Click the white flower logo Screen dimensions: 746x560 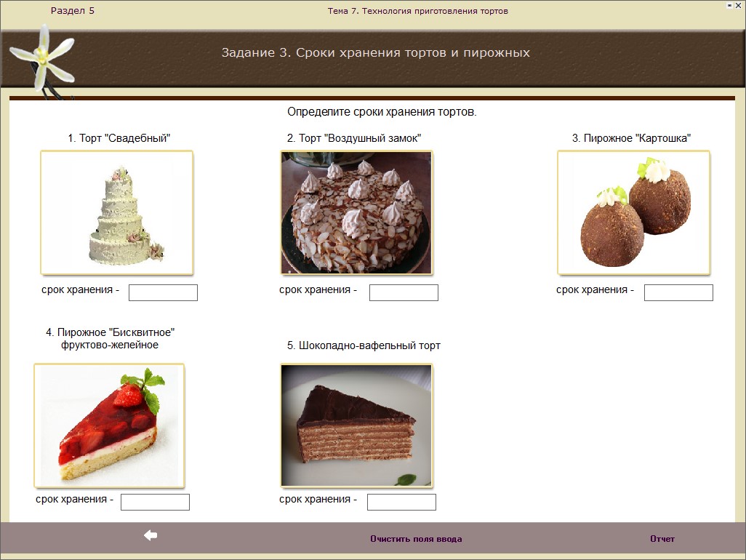coord(45,55)
